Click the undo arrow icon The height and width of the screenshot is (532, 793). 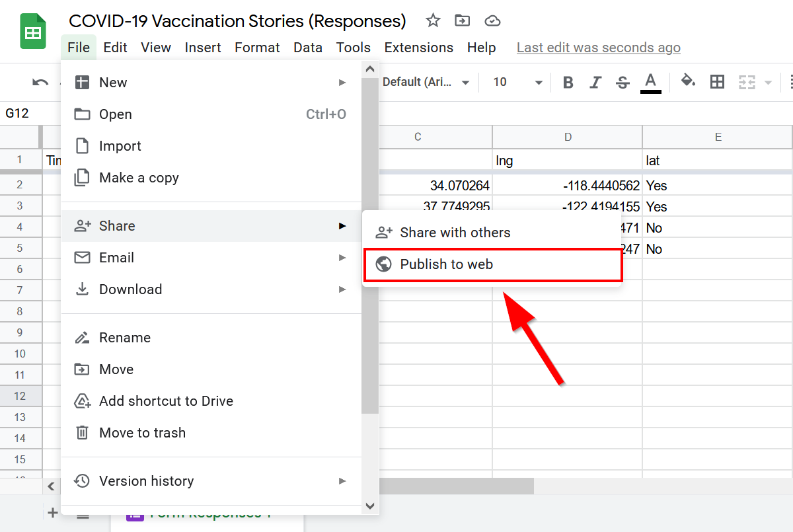coord(40,83)
